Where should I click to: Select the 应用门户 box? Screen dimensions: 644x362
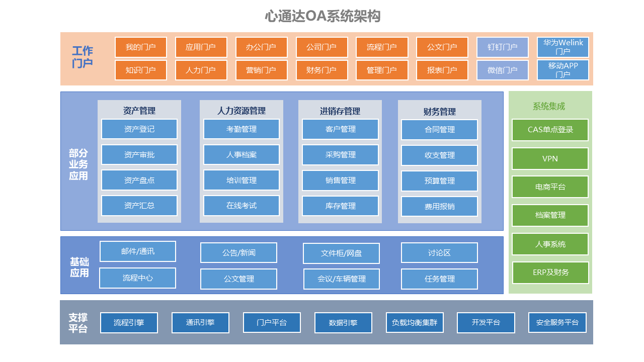tap(201, 47)
